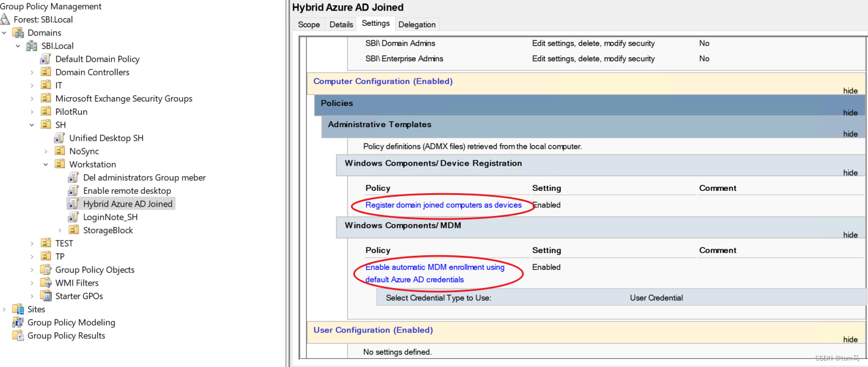This screenshot has width=868, height=367.
Task: Expand the PilotRun OU node
Action: (32, 112)
